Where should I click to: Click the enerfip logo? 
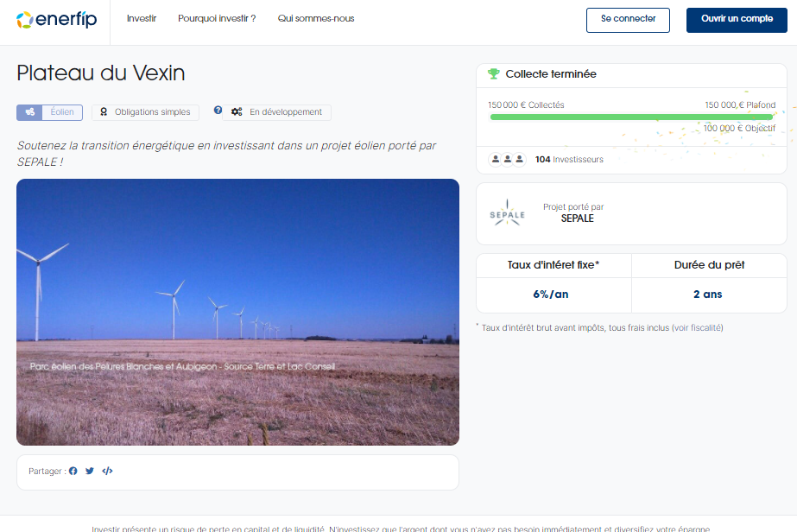pos(55,19)
